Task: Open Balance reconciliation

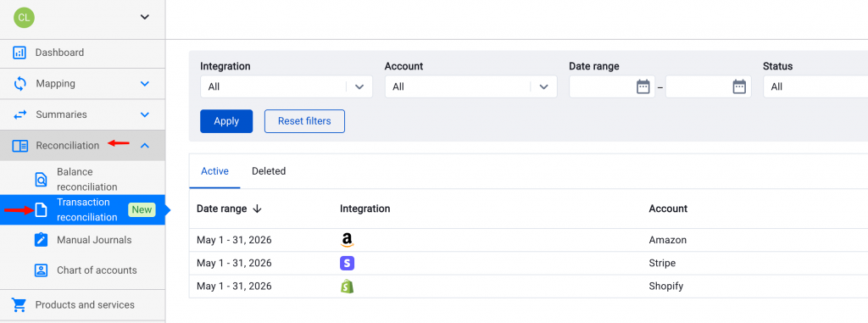Action: click(87, 180)
